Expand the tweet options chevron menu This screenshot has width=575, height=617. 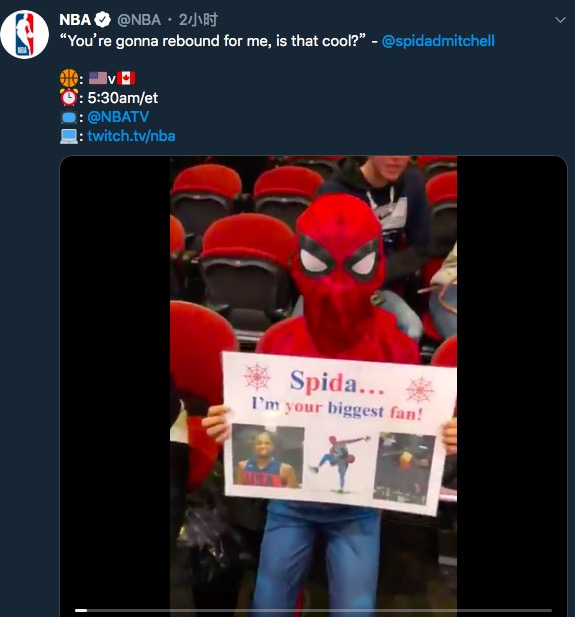(x=560, y=20)
